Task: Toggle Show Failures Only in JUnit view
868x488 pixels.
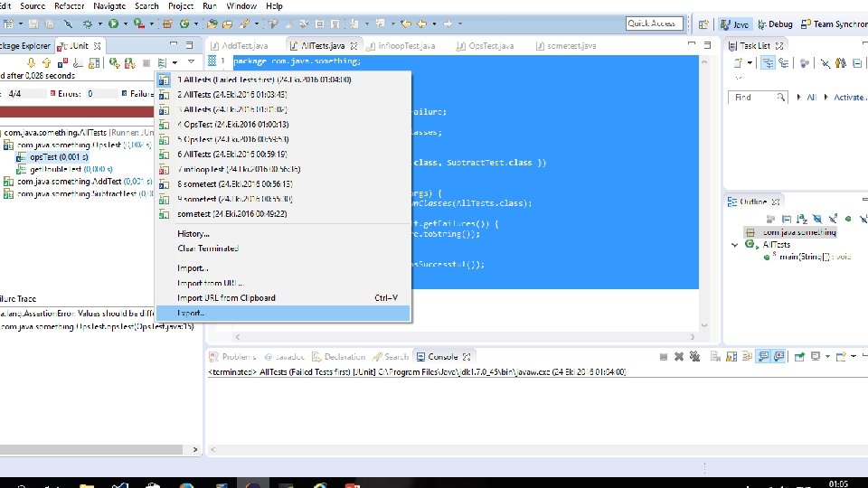Action: pos(62,63)
